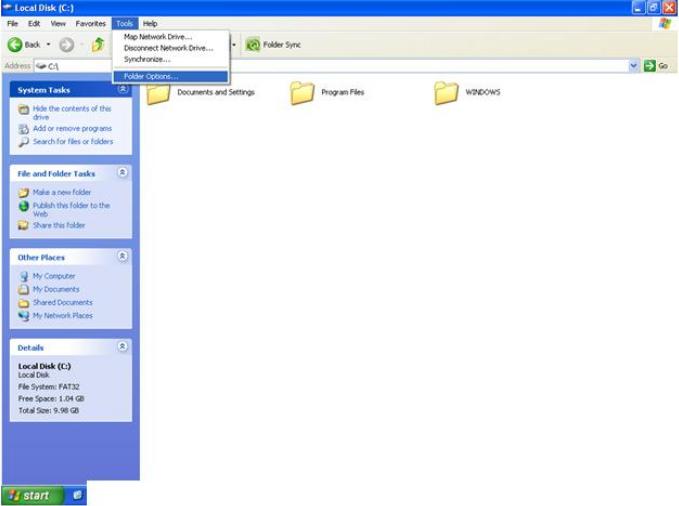Choose Folder Options from Tools menu
The height and width of the screenshot is (506, 679).
[x=151, y=76]
